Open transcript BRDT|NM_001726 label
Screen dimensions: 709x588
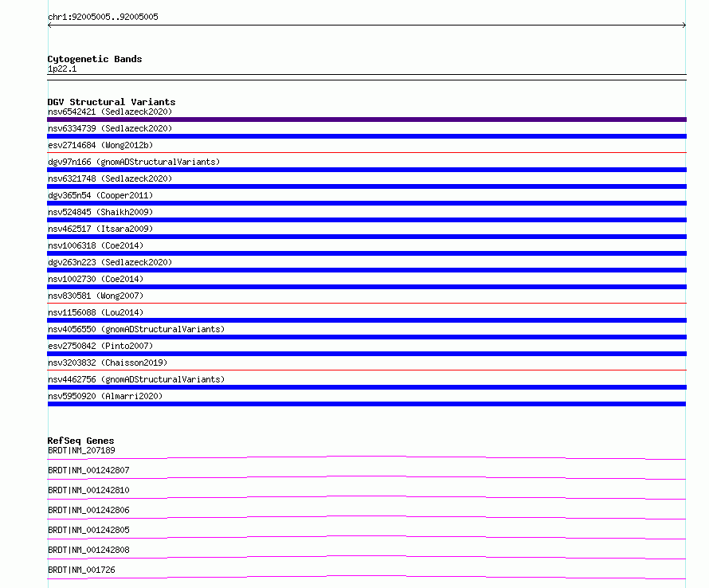pos(81,570)
